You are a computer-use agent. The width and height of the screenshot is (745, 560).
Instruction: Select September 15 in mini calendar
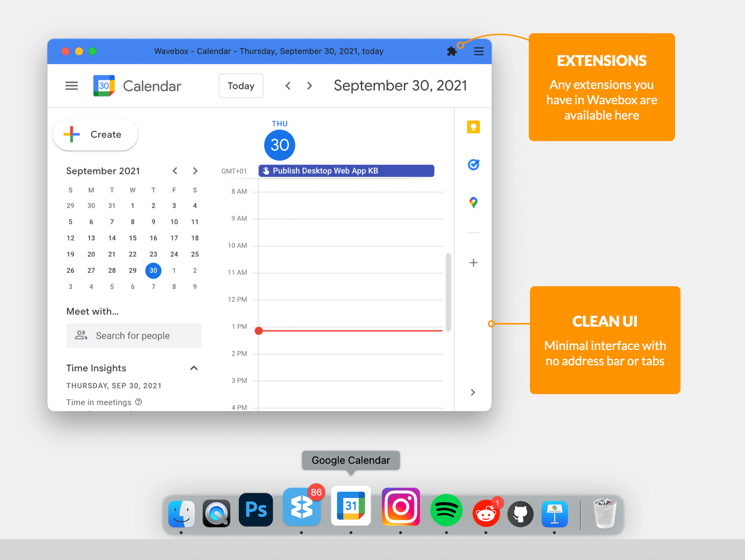click(x=133, y=238)
